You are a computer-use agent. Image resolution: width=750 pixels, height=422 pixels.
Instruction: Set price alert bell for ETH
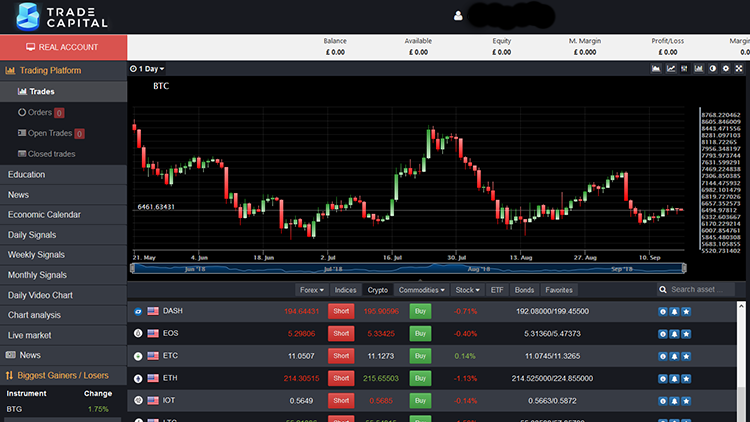tap(674, 378)
